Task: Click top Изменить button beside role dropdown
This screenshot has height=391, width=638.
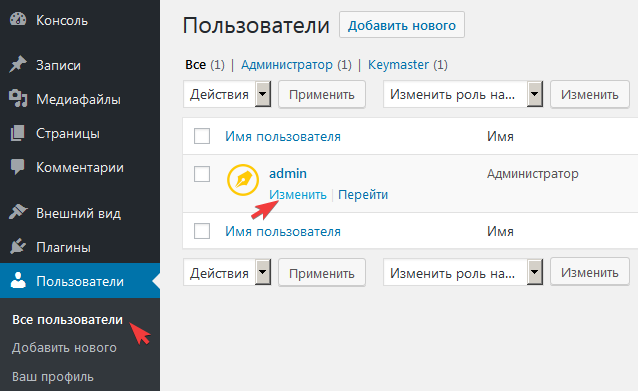Action: point(590,94)
